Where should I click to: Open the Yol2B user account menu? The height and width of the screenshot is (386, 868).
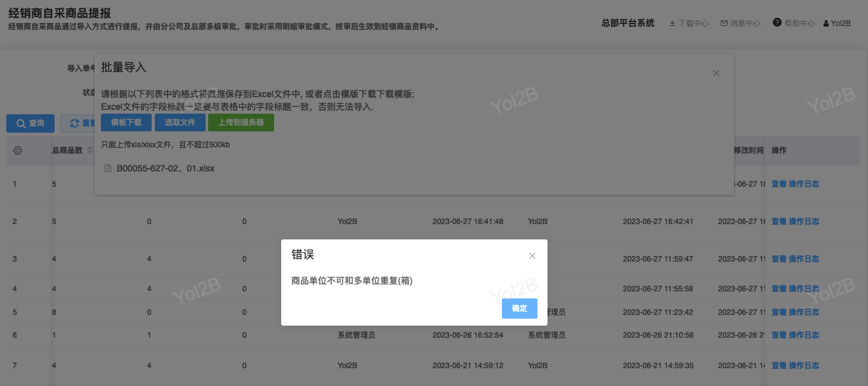(836, 23)
